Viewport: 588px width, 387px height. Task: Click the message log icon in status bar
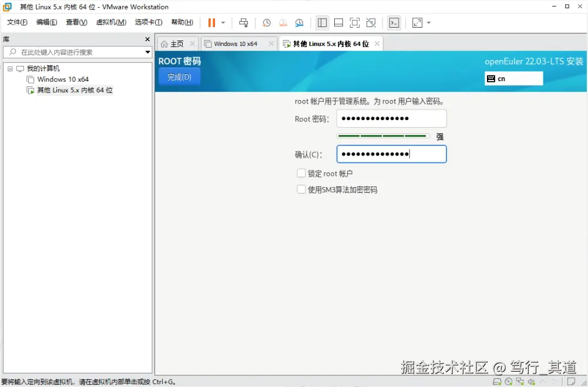tap(571, 382)
